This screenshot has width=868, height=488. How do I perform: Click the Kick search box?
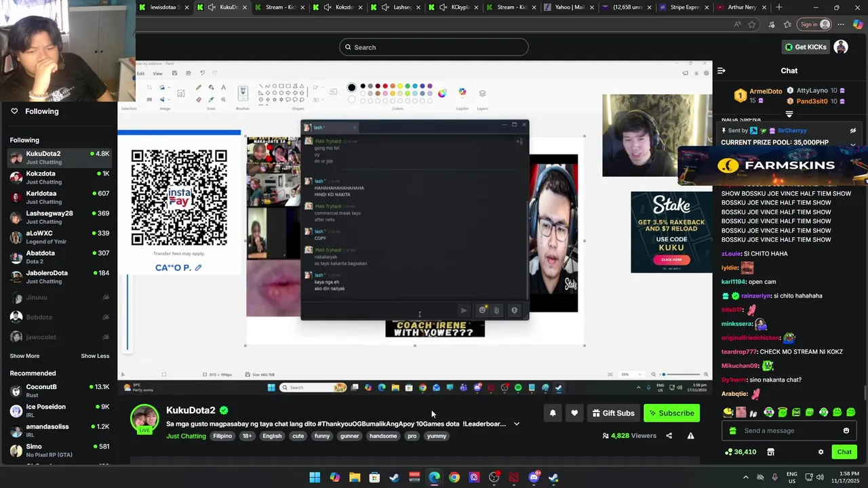click(434, 47)
